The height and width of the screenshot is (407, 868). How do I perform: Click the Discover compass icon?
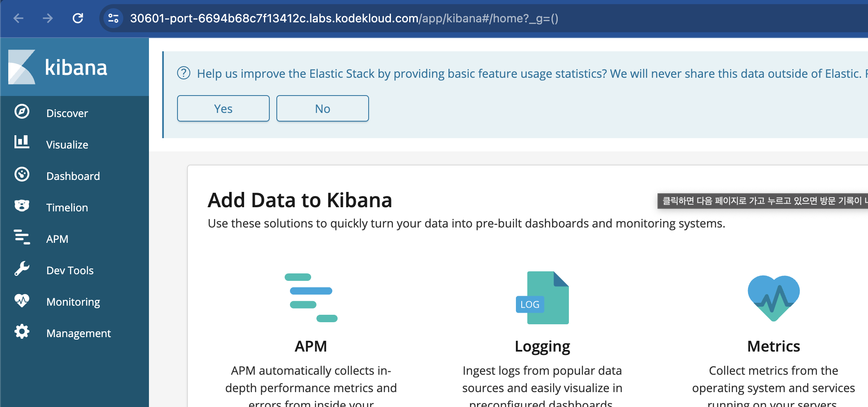(x=22, y=112)
